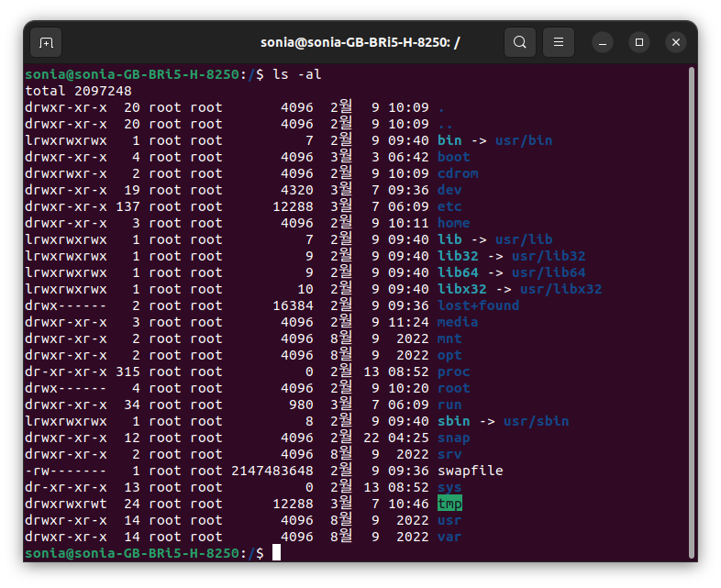Viewport: 721px width, 588px height.
Task: Click the vertical scrollbar of the terminal
Action: 692,313
